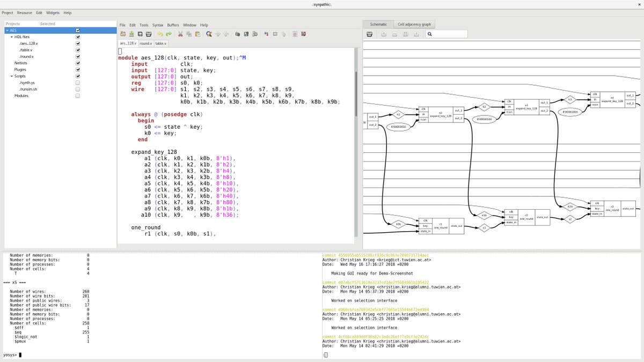Image resolution: width=644 pixels, height=362 pixels.
Task: Click the Open file icon in editor toolbar
Action: coord(123,34)
